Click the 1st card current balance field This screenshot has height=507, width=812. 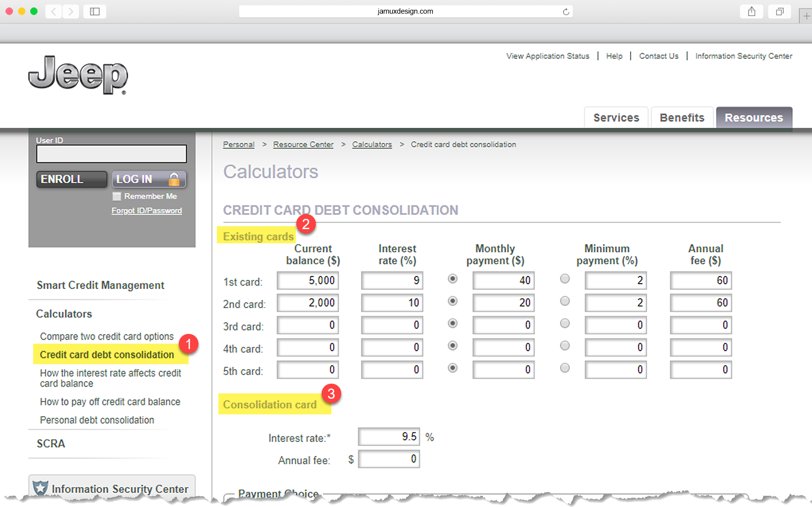[x=308, y=280]
